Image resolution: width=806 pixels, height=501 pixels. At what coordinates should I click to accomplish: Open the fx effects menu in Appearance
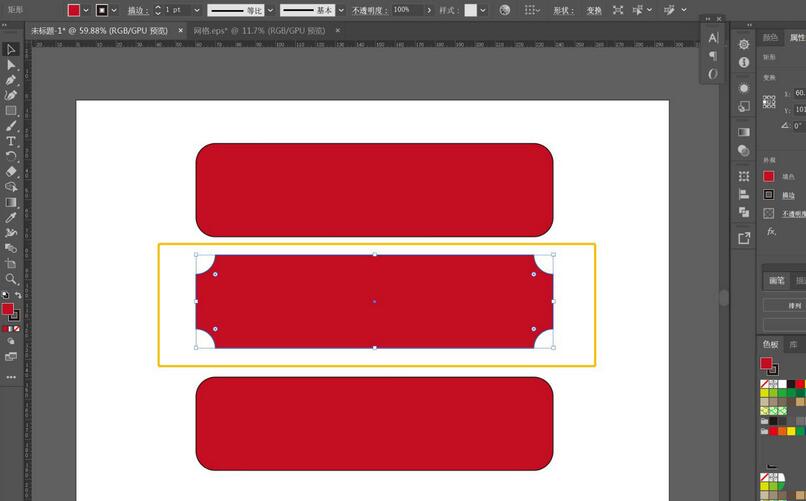click(x=771, y=231)
